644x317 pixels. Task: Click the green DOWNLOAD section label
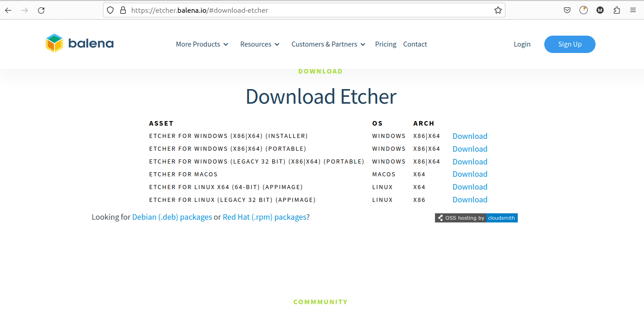coord(320,71)
